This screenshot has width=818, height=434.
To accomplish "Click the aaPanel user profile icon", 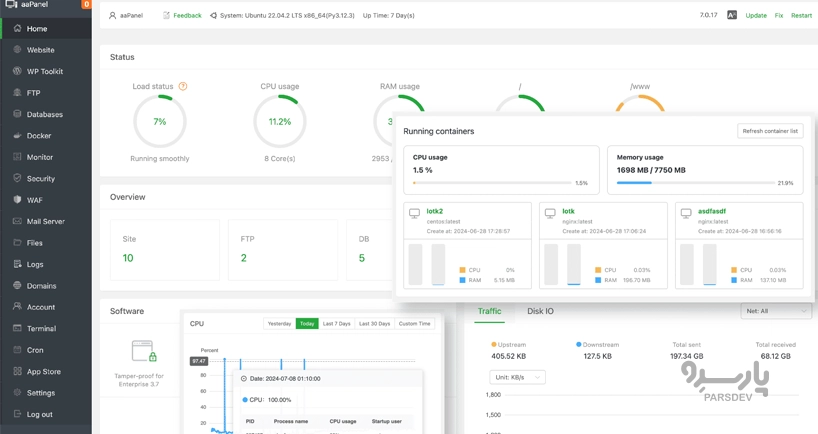I will pos(112,16).
